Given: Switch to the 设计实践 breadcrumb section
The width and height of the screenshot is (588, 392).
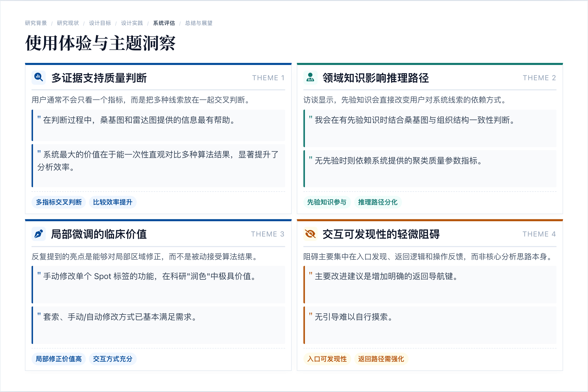Looking at the screenshot, I should [x=132, y=23].
